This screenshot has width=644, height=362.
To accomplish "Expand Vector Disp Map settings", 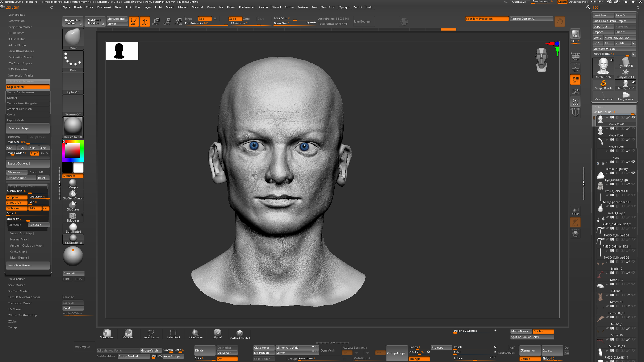I will click(x=21, y=233).
